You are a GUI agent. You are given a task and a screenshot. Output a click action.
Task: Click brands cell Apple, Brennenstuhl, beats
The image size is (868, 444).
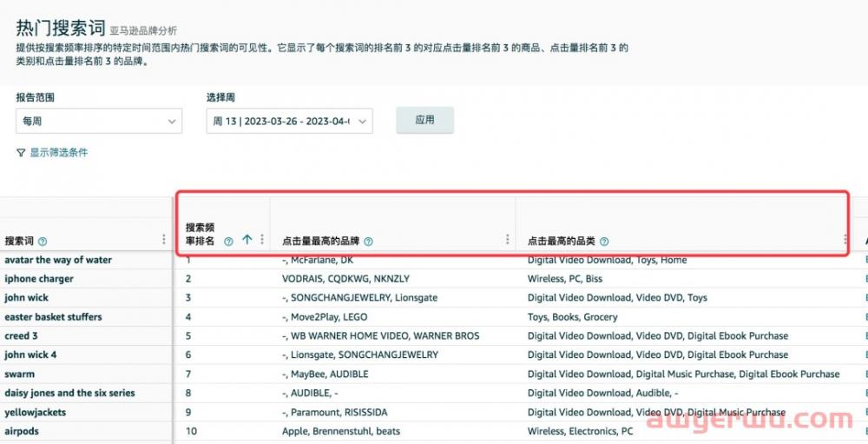(x=341, y=431)
